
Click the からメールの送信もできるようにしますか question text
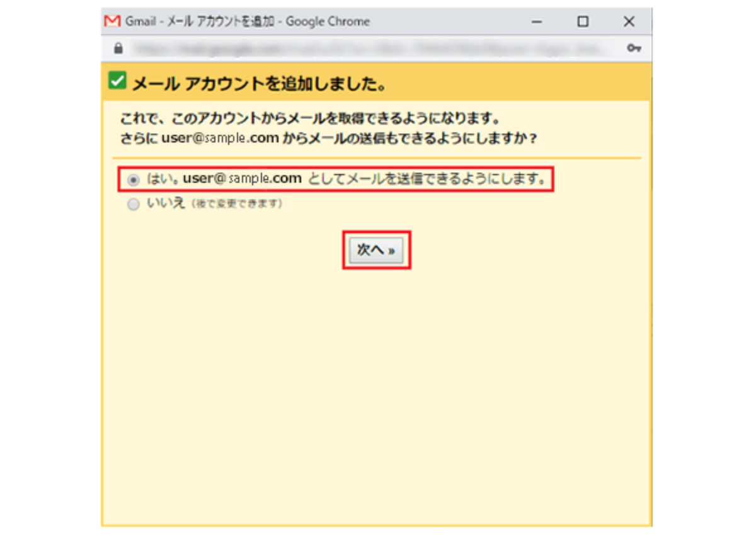coord(409,138)
